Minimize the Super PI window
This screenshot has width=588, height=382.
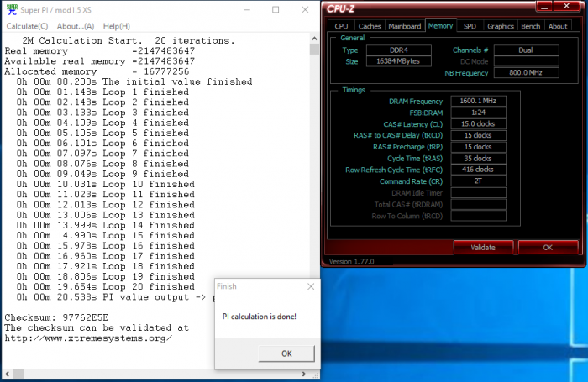click(x=247, y=10)
